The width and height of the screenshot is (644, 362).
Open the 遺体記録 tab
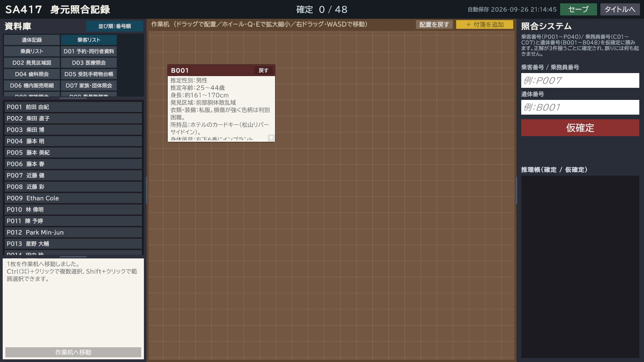point(32,40)
